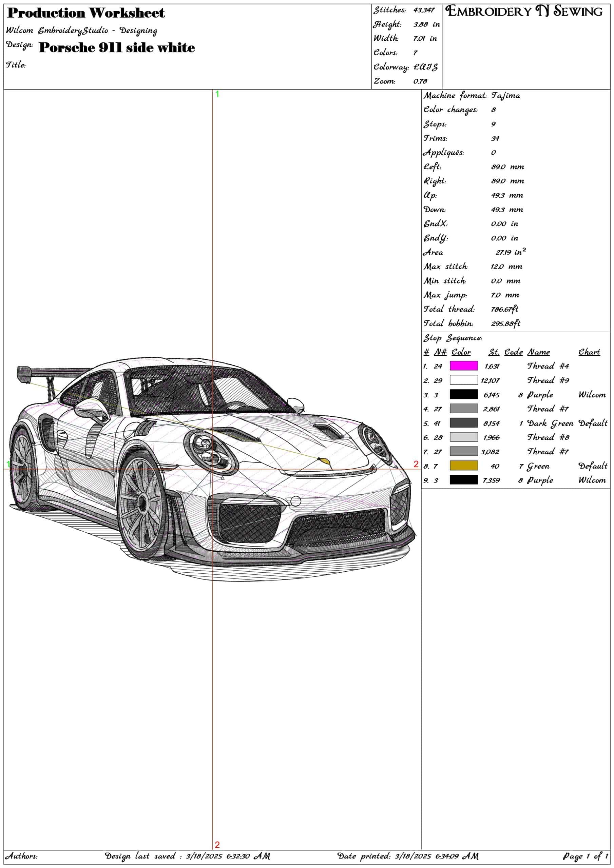Click the Stops value 9
The height and width of the screenshot is (868, 614).
coord(493,124)
